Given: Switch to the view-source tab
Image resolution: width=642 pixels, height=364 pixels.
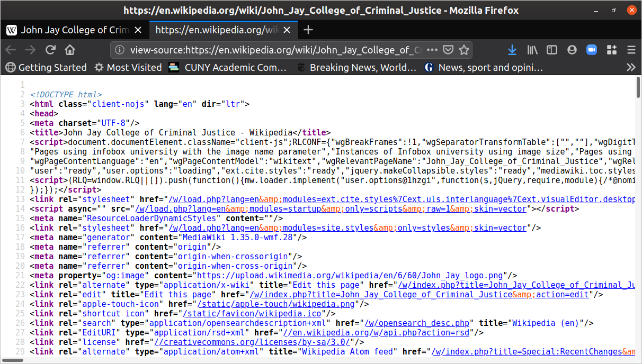Looking at the screenshot, I should 217,30.
